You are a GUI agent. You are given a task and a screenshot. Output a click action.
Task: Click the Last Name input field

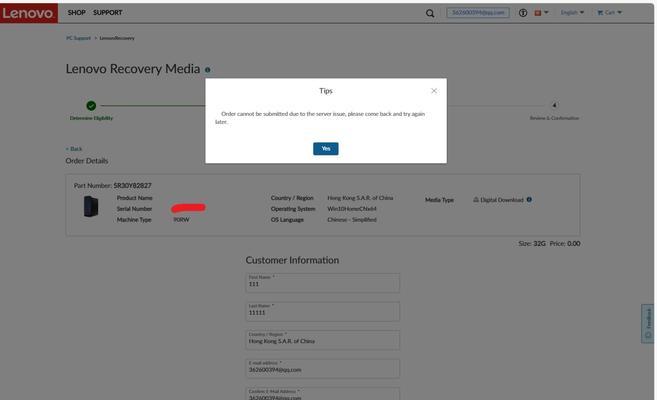coord(322,312)
